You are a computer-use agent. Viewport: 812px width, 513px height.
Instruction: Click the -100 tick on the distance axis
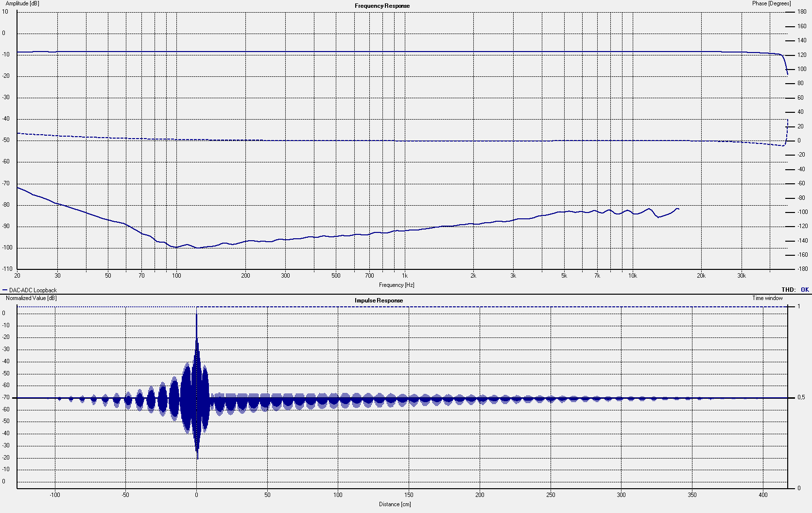coord(55,495)
